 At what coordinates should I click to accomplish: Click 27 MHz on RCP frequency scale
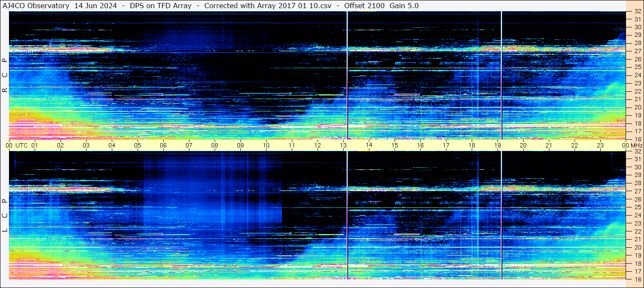coord(637,51)
